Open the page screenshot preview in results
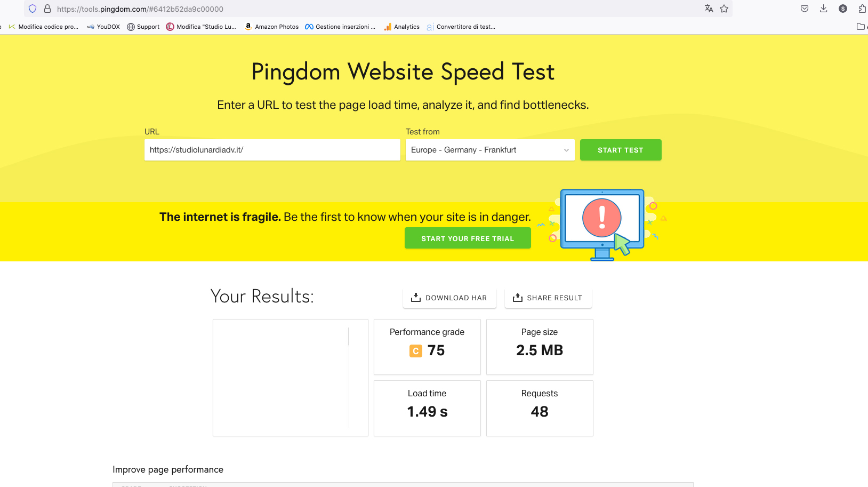Viewport: 868px width, 487px height. 291,378
